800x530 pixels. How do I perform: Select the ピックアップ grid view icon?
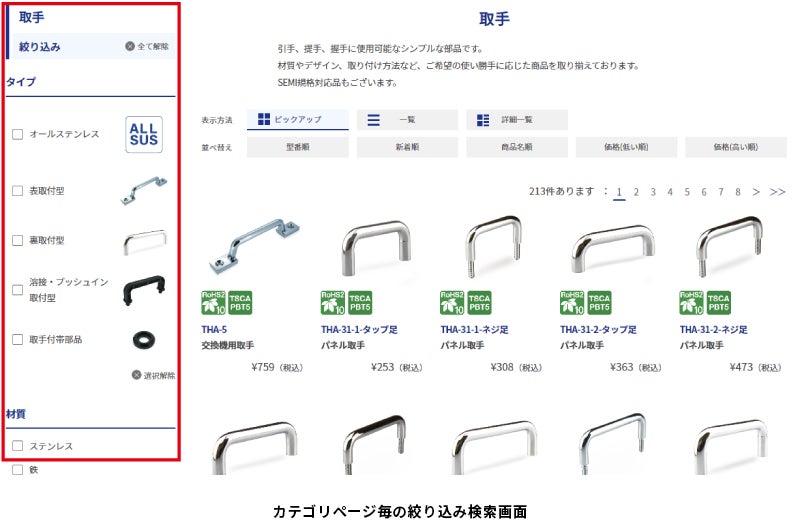click(264, 119)
